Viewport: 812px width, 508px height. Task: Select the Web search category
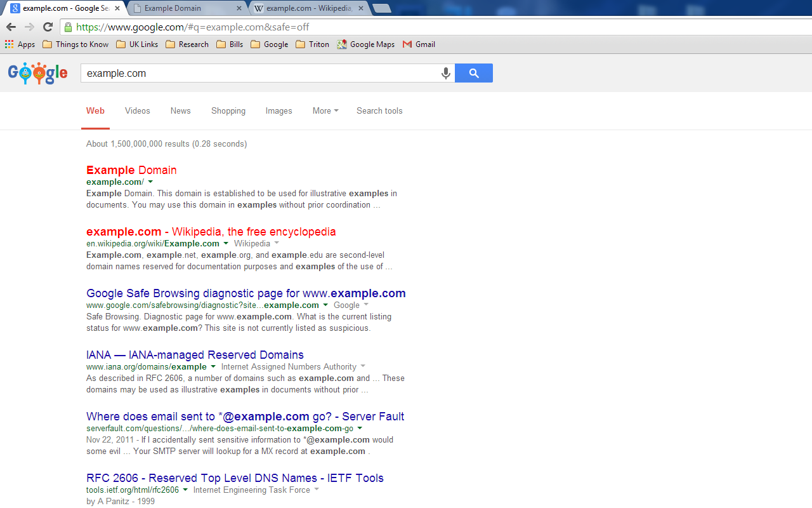click(x=95, y=110)
